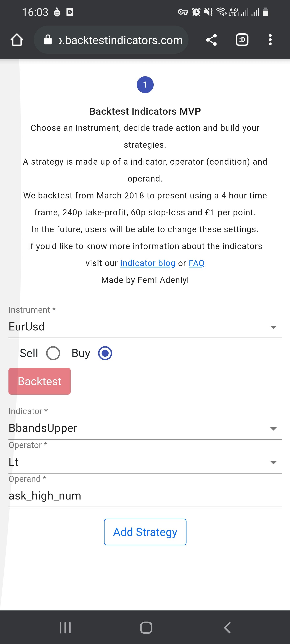Screen dimensions: 290x644
Task: Open the indicator blog link
Action: (x=147, y=263)
